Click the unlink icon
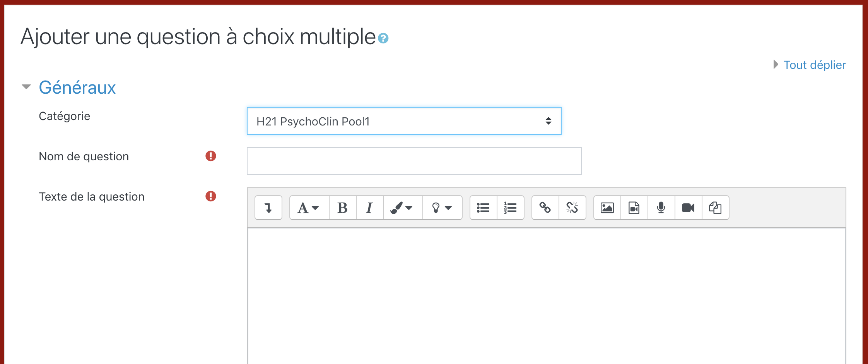 (x=572, y=208)
